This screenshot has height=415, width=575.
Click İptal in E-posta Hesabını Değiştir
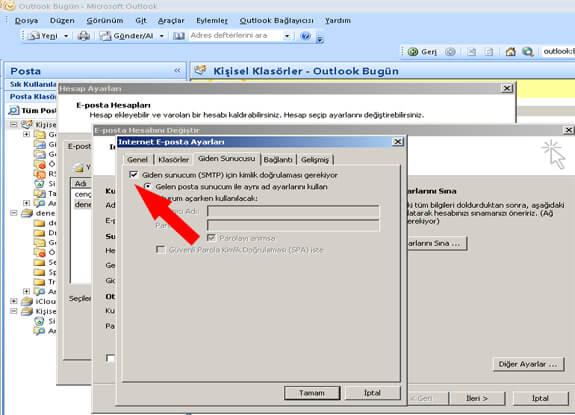click(x=541, y=398)
